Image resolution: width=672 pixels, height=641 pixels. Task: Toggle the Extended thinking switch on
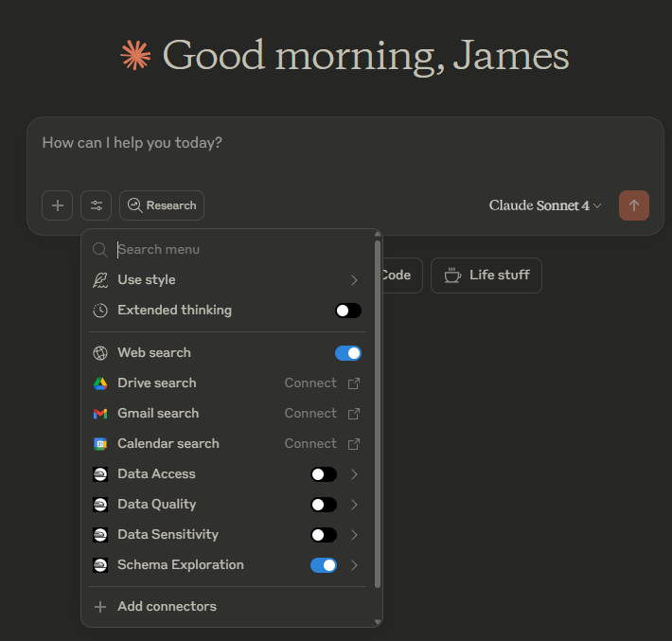(348, 311)
